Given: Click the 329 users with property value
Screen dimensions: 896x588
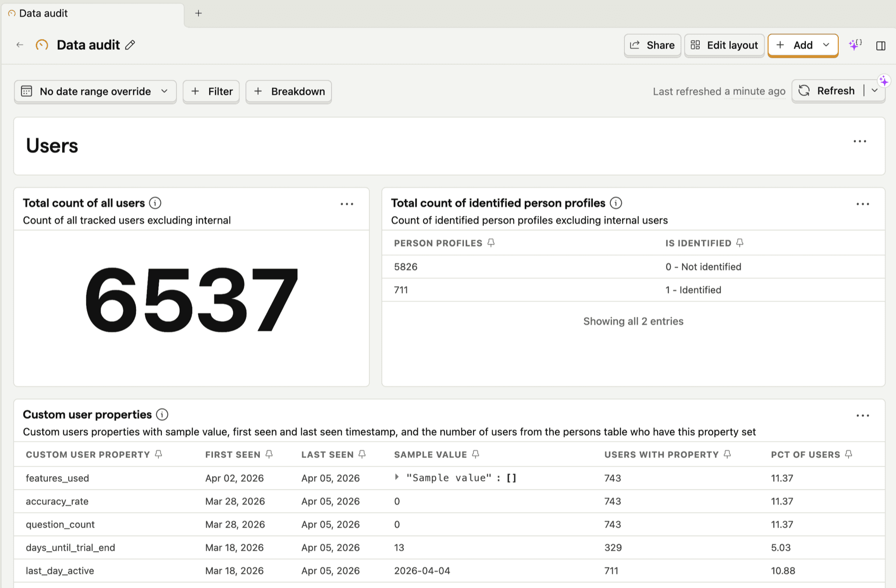Looking at the screenshot, I should (613, 548).
